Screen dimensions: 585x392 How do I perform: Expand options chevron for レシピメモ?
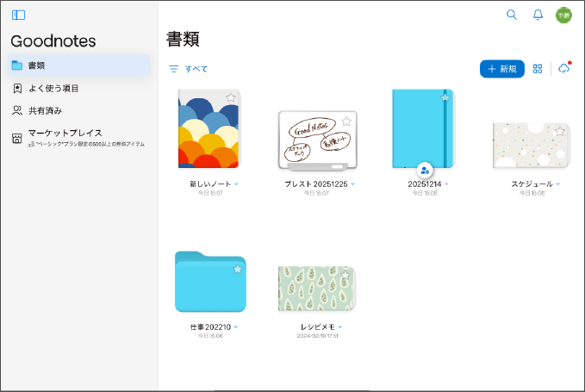(x=339, y=327)
